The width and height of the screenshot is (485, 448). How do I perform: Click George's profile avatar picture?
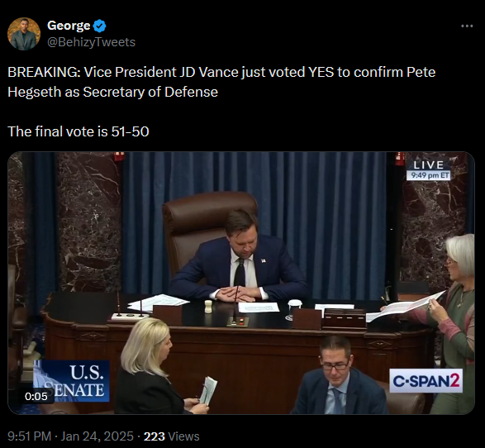(24, 34)
